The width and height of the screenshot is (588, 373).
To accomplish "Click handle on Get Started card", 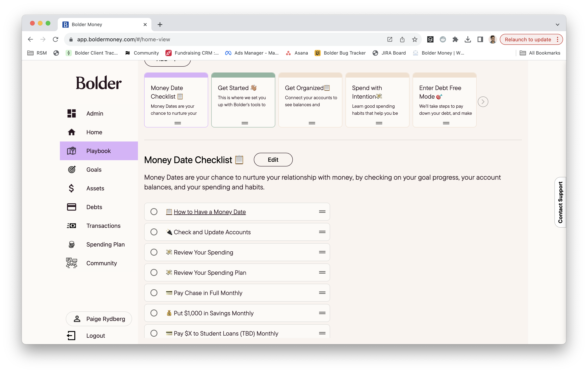I will [245, 123].
